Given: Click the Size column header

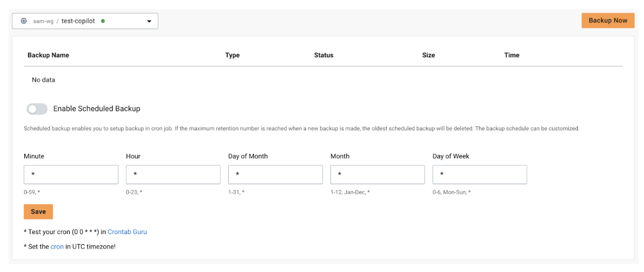Looking at the screenshot, I should click(x=428, y=55).
